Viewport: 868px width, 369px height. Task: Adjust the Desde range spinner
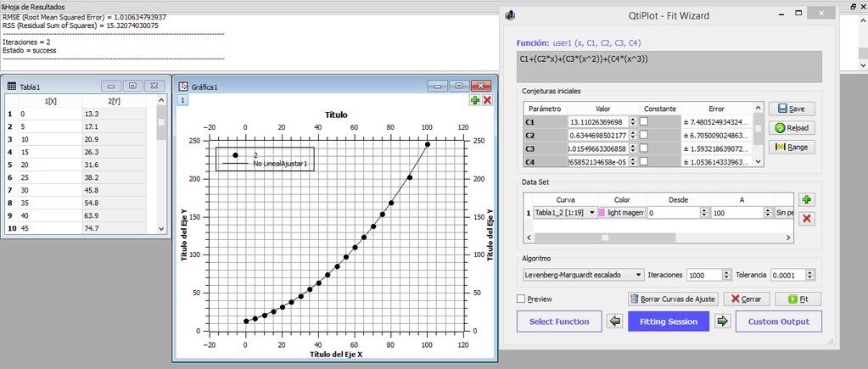(704, 212)
